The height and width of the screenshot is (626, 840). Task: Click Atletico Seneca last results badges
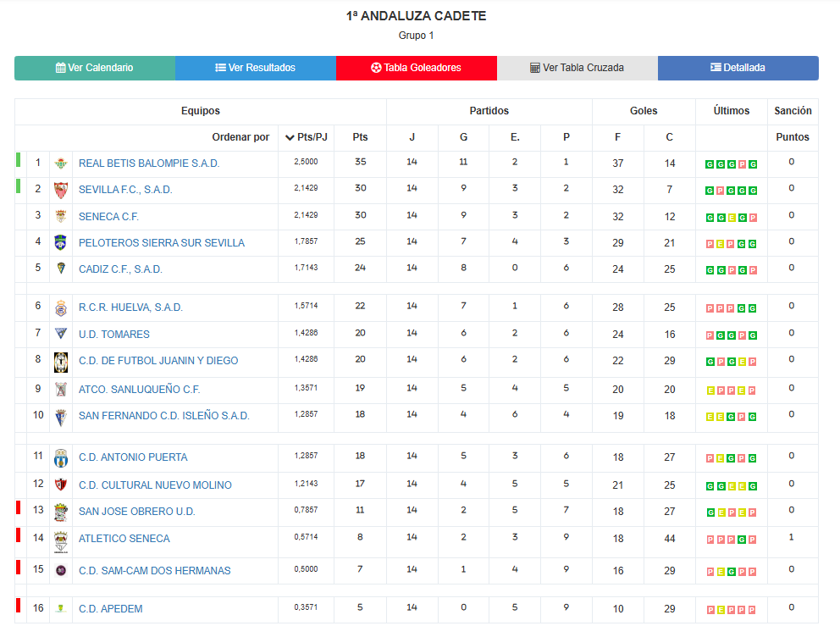(732, 540)
